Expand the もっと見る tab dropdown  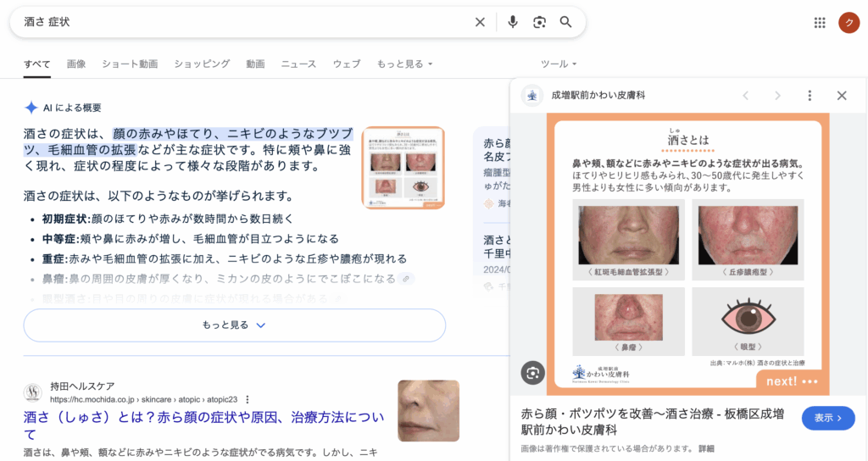pyautogui.click(x=404, y=64)
